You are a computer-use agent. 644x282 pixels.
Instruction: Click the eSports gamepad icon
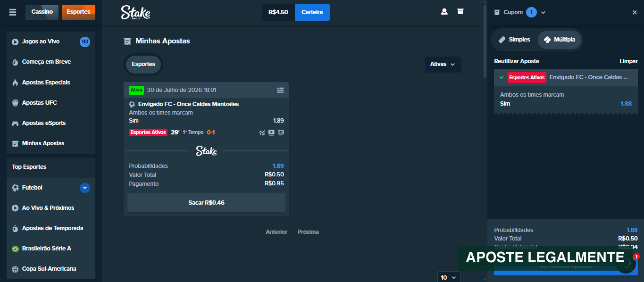[16, 123]
